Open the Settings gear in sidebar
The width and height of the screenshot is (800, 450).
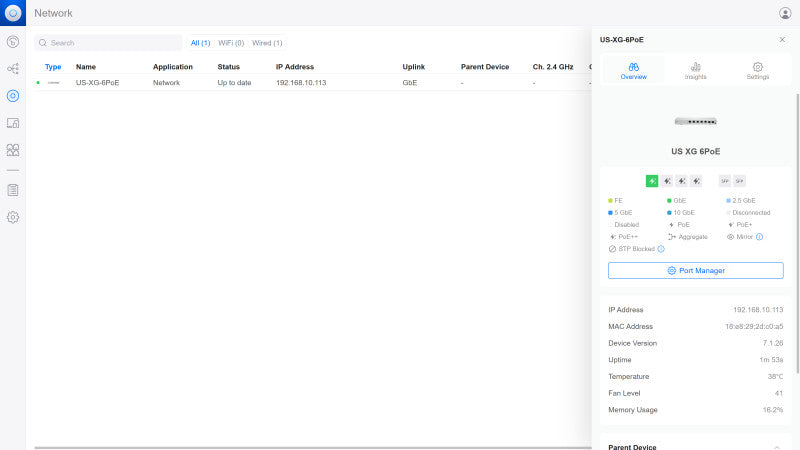(13, 217)
